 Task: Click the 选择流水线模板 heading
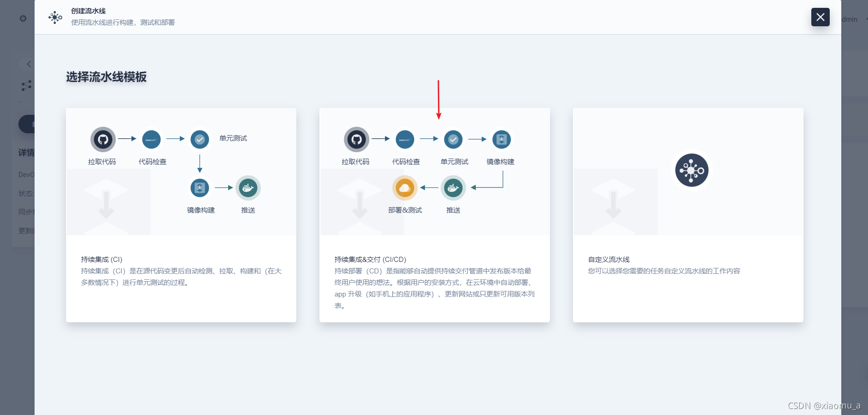106,77
